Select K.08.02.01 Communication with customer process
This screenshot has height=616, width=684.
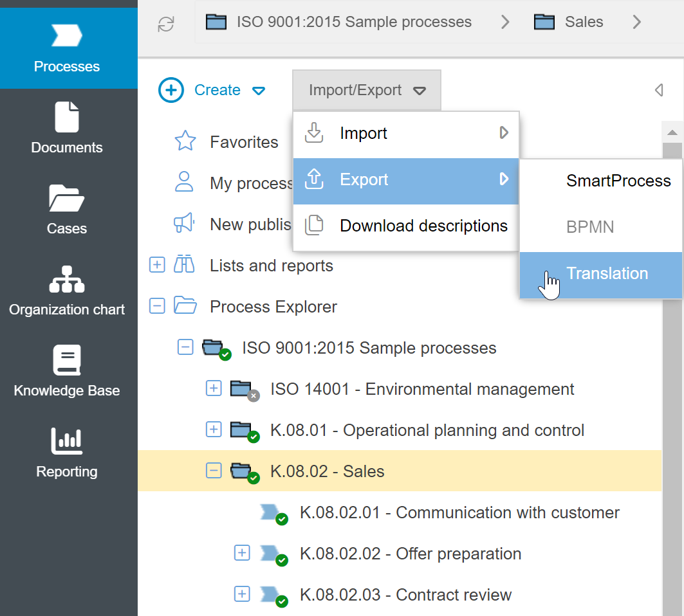(x=459, y=512)
